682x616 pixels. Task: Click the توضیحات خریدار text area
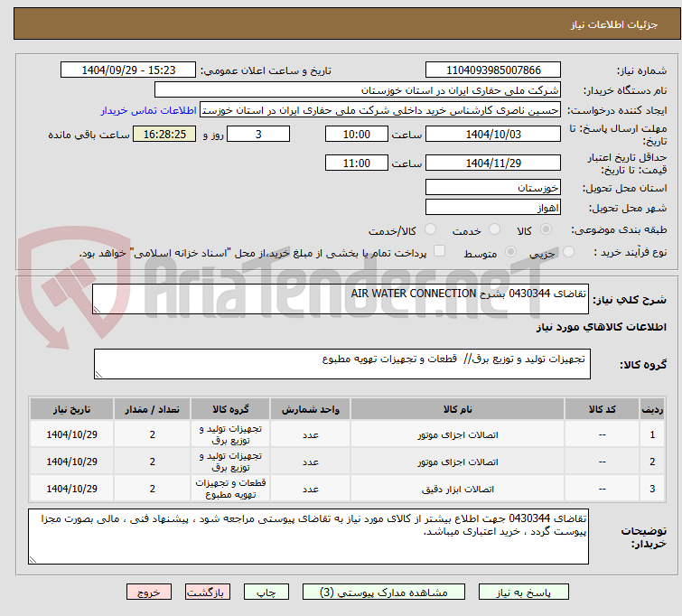tap(308, 537)
